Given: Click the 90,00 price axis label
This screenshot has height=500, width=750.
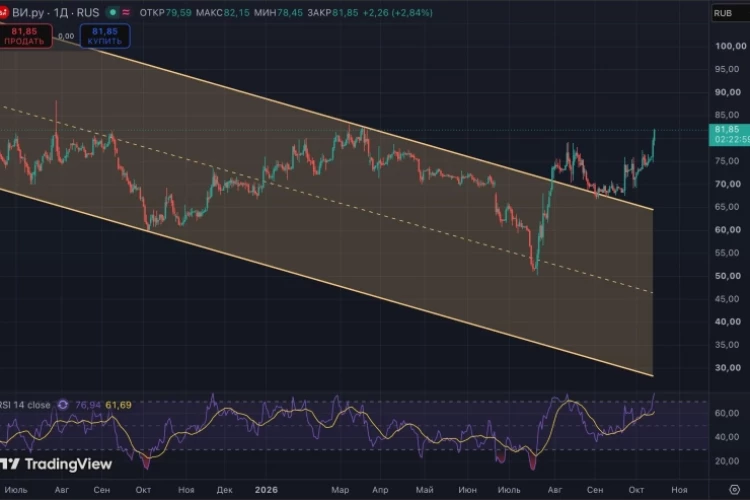Looking at the screenshot, I should coord(728,92).
